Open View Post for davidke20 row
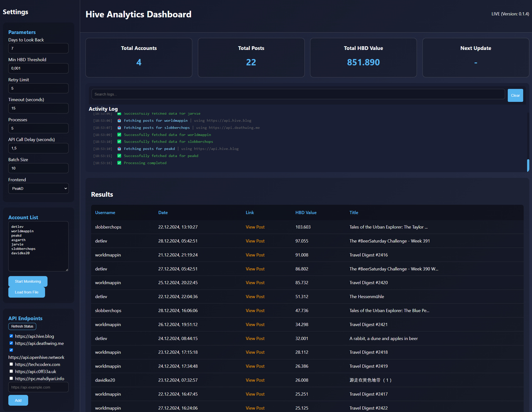The image size is (532, 412). 255,380
